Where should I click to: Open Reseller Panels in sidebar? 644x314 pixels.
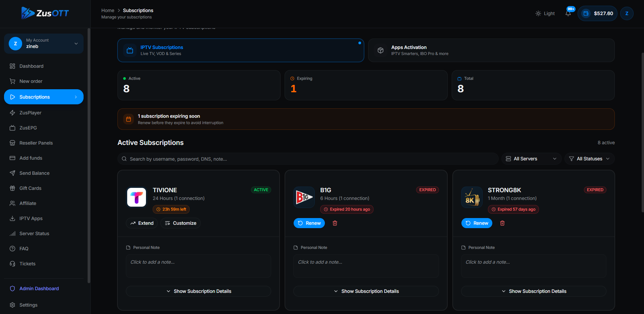click(44, 143)
